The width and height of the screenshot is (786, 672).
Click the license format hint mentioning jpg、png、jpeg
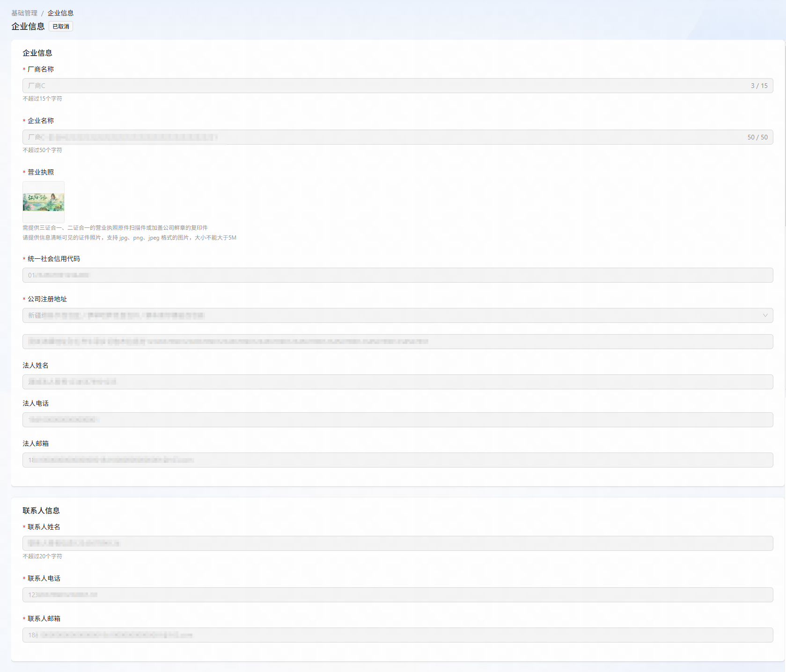130,238
